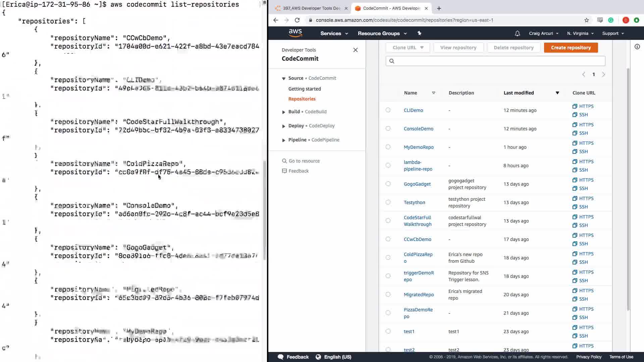Click the repository search field

pos(495,61)
